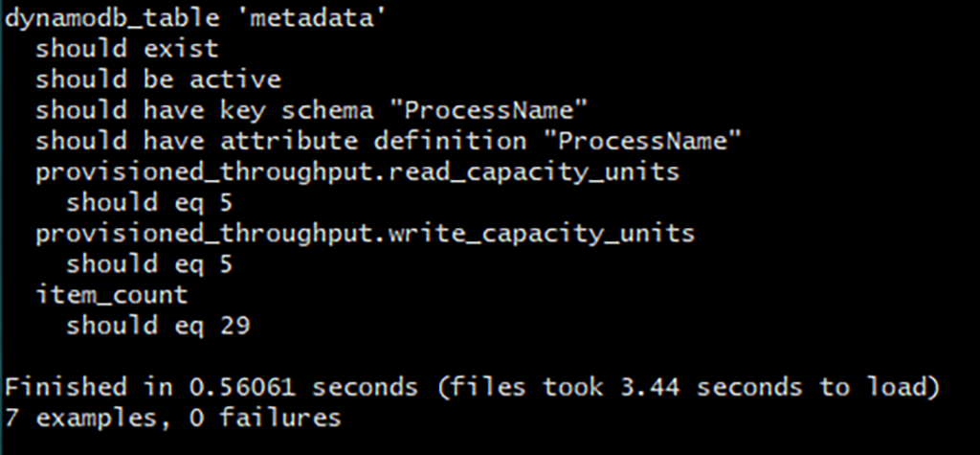980x455 pixels.
Task: Click "should eq 5" under read_capacity_units
Action: point(149,202)
